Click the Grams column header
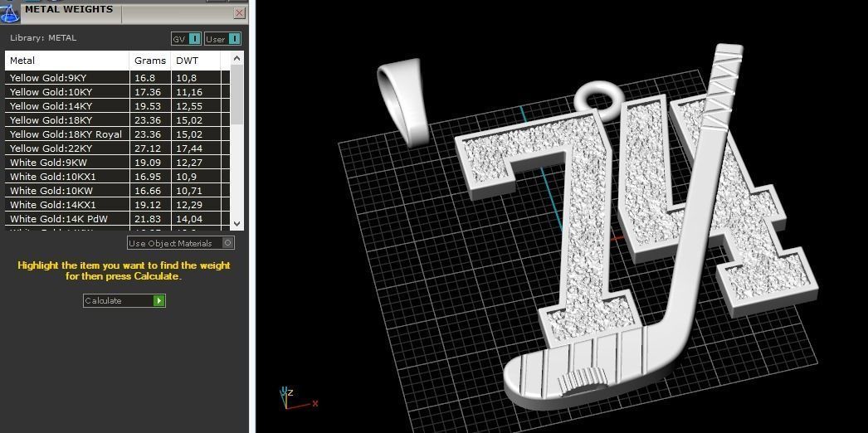This screenshot has width=868, height=433. (150, 61)
